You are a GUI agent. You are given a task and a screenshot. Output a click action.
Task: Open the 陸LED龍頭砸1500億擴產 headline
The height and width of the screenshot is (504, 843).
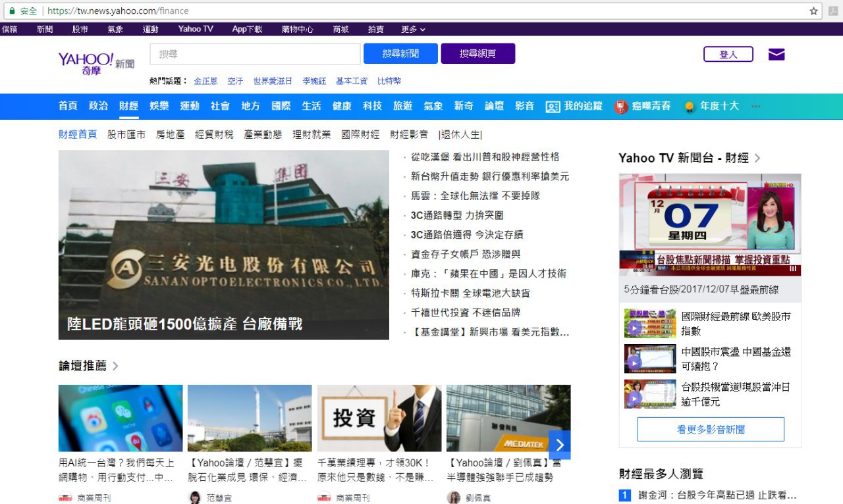click(x=184, y=324)
